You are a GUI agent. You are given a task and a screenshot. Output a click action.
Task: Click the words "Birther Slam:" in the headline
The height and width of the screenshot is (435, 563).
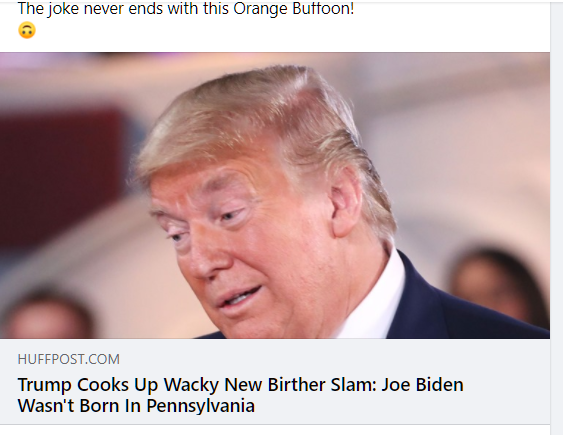[x=322, y=384]
